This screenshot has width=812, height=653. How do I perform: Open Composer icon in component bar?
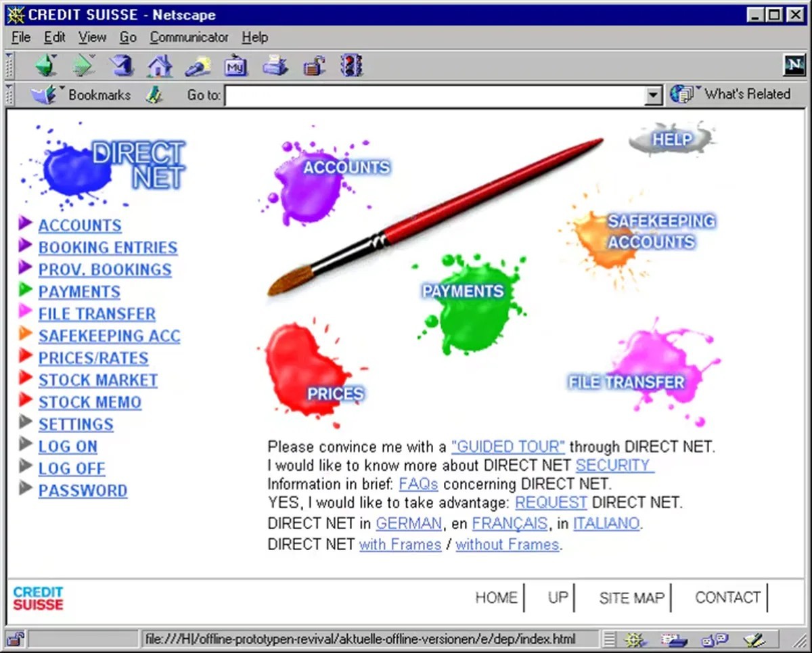[753, 638]
